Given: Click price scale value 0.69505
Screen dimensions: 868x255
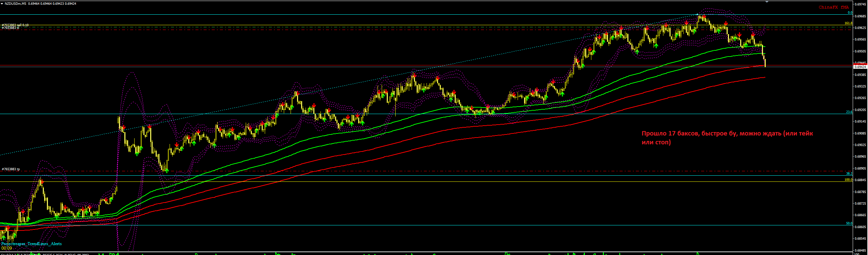Looking at the screenshot, I should tap(861, 51).
